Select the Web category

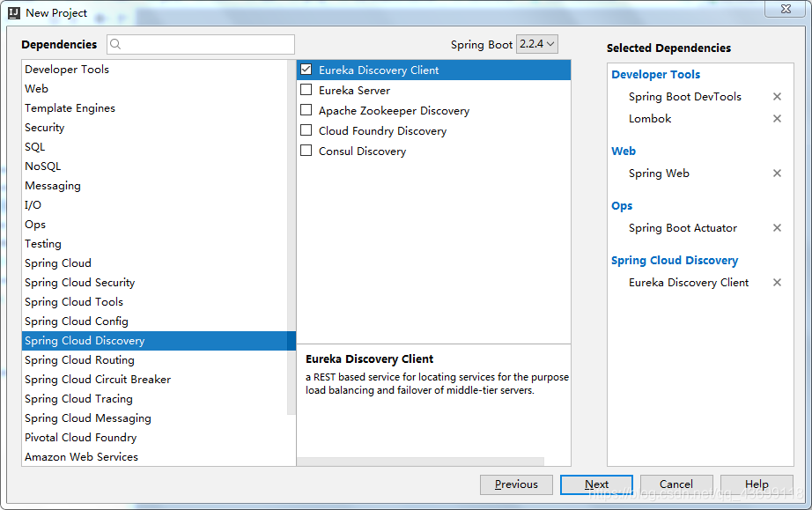tap(155, 89)
